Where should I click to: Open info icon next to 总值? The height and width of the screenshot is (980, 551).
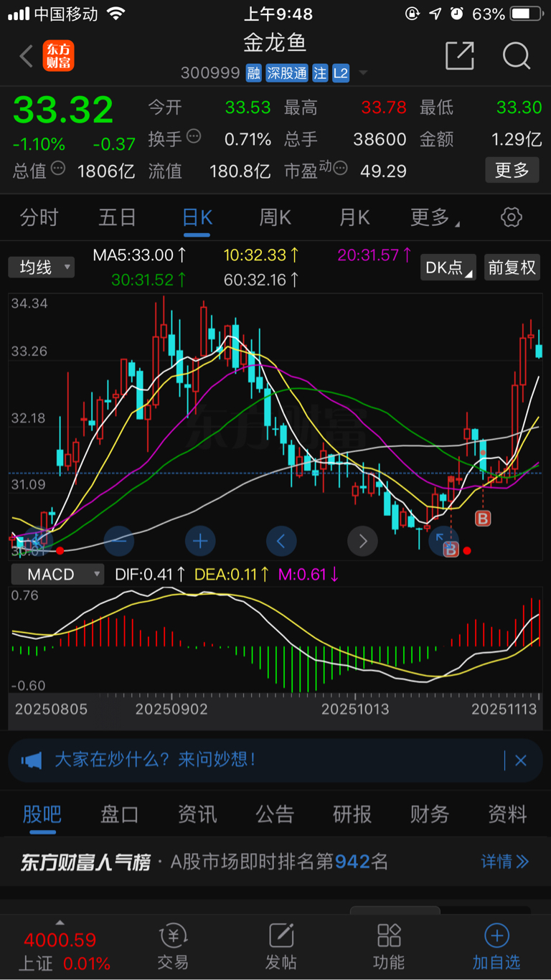[x=58, y=169]
